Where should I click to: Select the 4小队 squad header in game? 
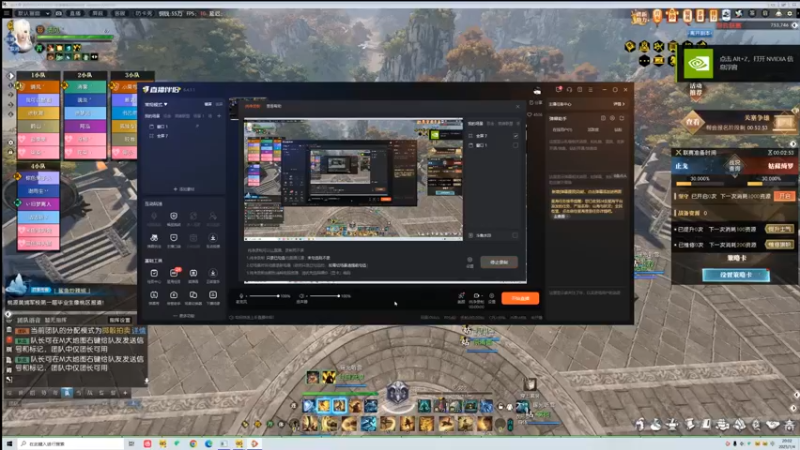click(38, 166)
